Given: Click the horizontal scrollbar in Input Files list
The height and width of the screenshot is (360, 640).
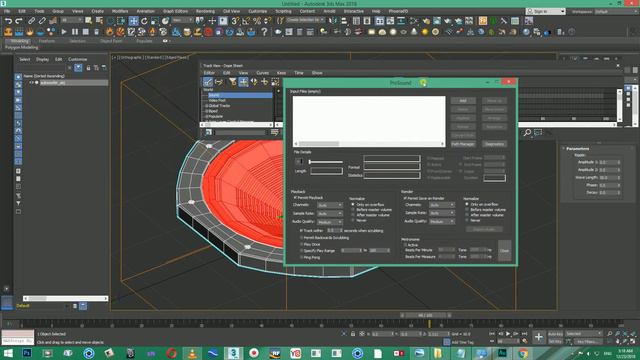Looking at the screenshot, I should point(369,144).
